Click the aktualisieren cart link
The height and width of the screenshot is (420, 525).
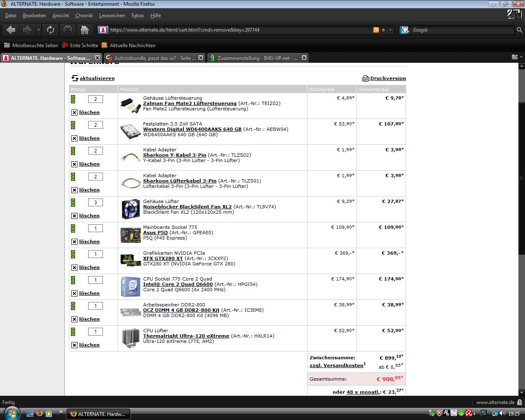tap(97, 78)
